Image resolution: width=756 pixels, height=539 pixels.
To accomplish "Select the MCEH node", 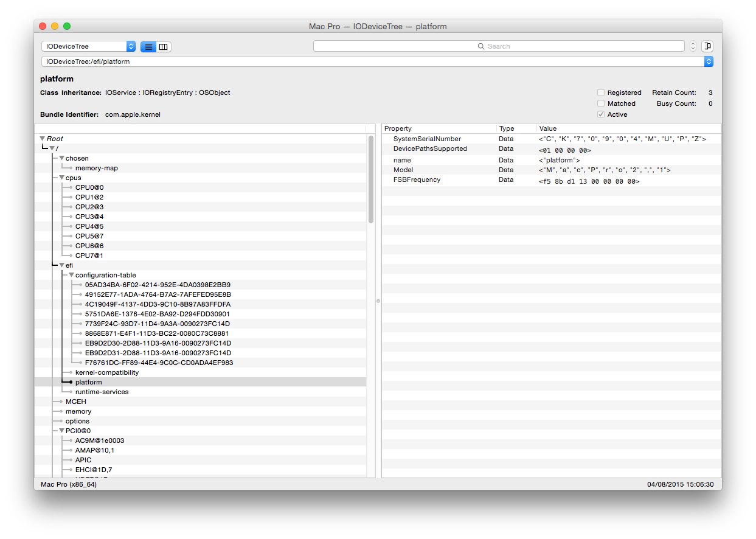I will click(76, 402).
